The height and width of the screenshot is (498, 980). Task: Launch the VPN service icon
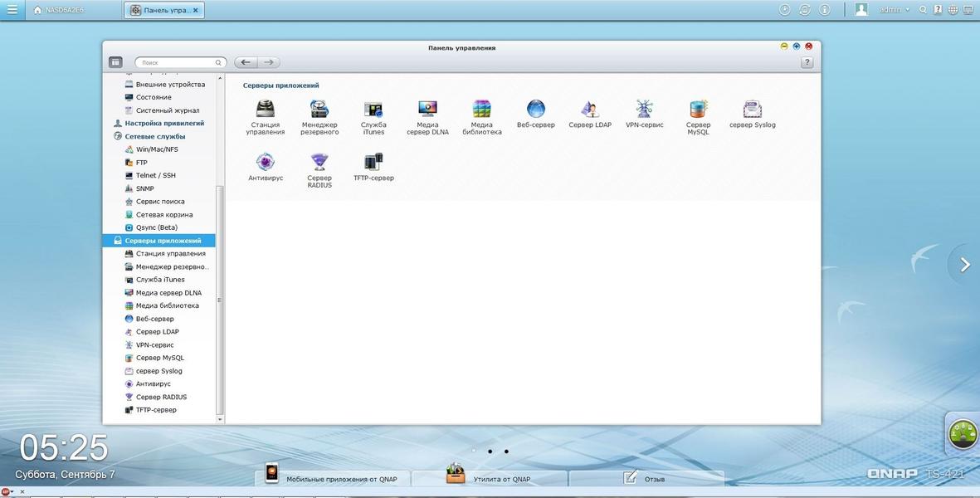[644, 110]
